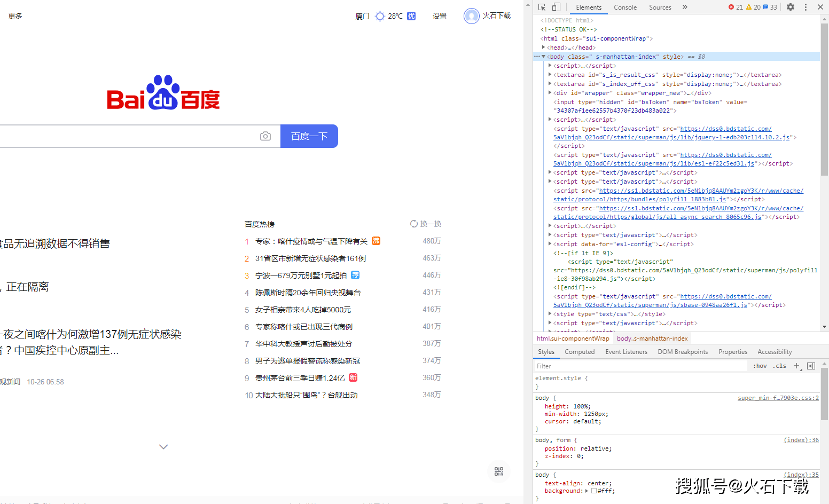Image resolution: width=829 pixels, height=504 pixels.
Task: Close the DevTools panel
Action: [x=820, y=7]
